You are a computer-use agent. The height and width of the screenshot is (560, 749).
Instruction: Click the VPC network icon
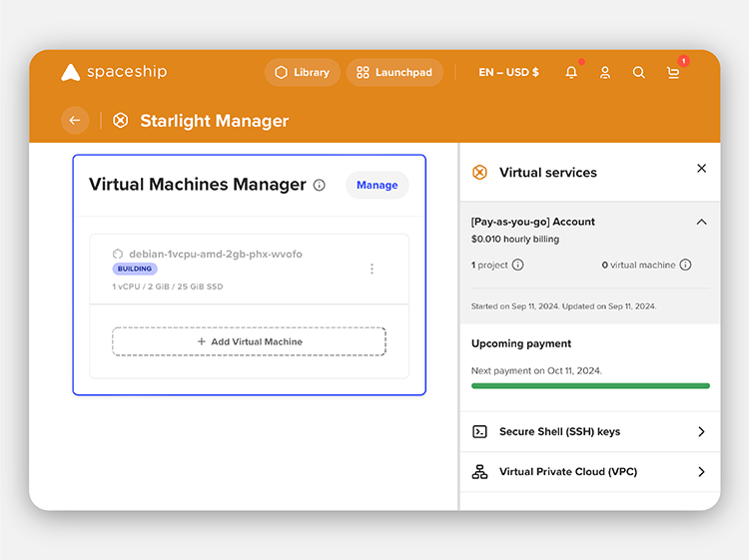point(479,472)
